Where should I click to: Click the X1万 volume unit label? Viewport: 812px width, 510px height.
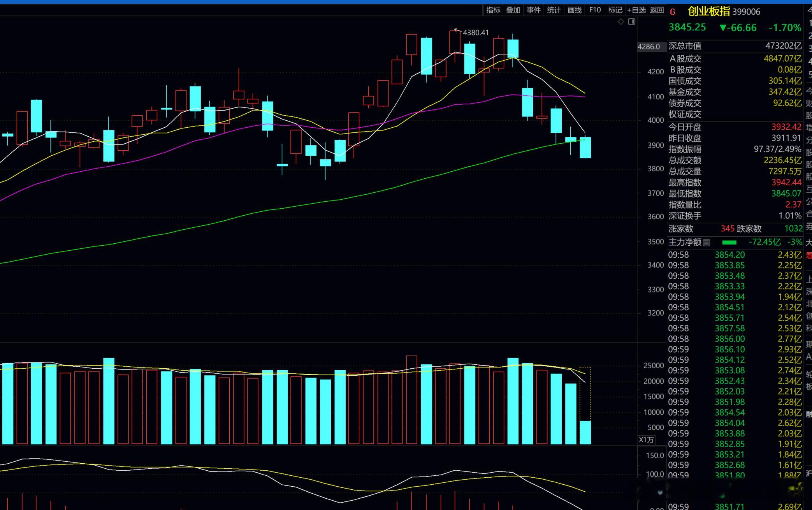[646, 440]
